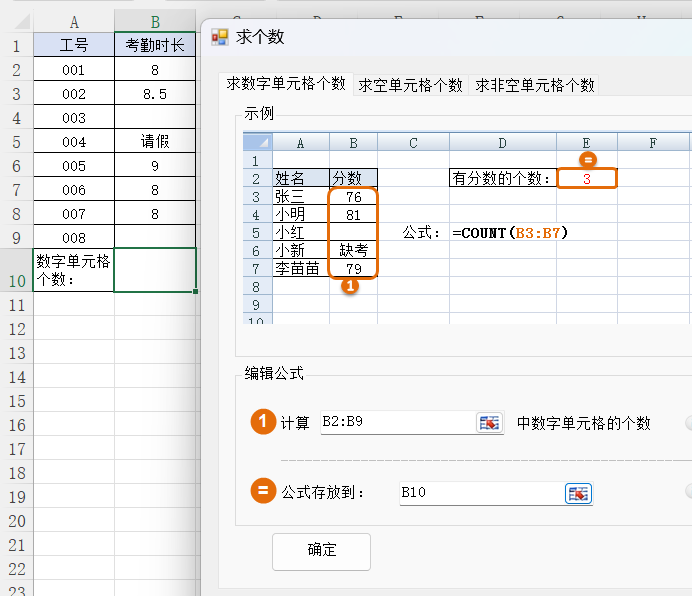This screenshot has width=692, height=596.
Task: Click the orange step 1 badge before 计算
Action: pyautogui.click(x=262, y=423)
